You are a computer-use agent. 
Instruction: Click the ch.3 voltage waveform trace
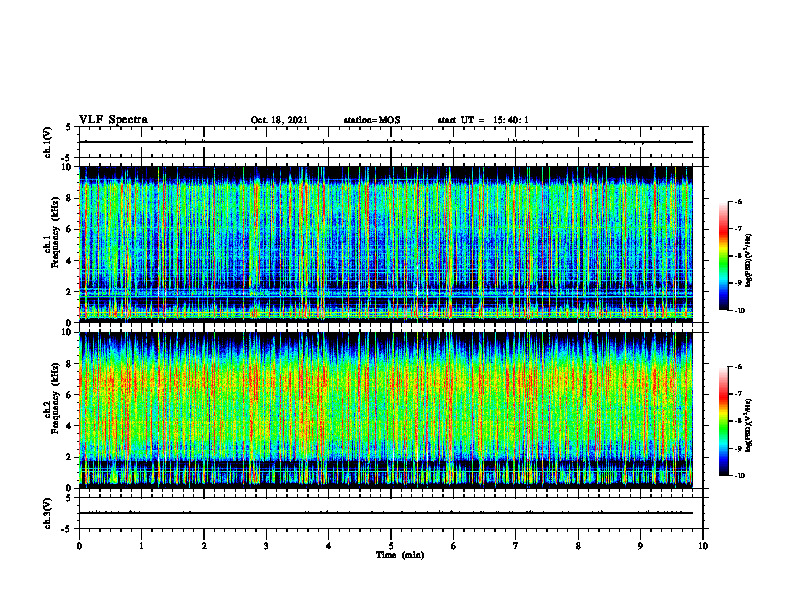coord(386,513)
